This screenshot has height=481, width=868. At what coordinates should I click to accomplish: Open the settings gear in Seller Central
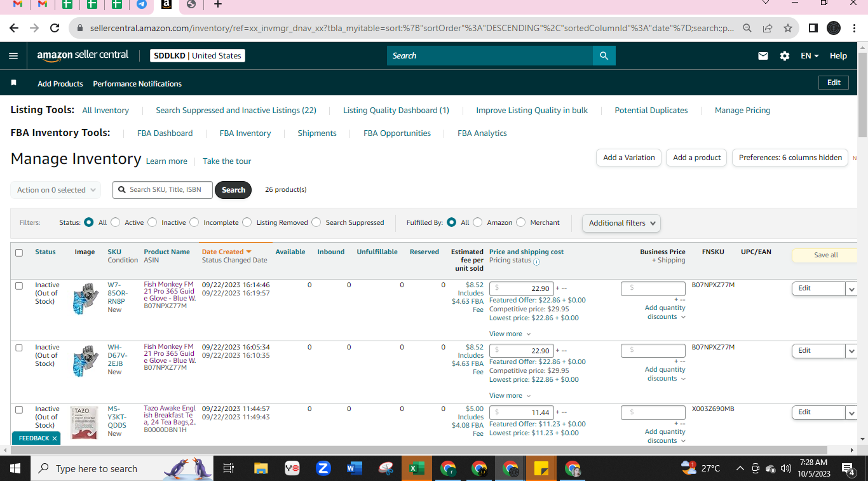785,56
